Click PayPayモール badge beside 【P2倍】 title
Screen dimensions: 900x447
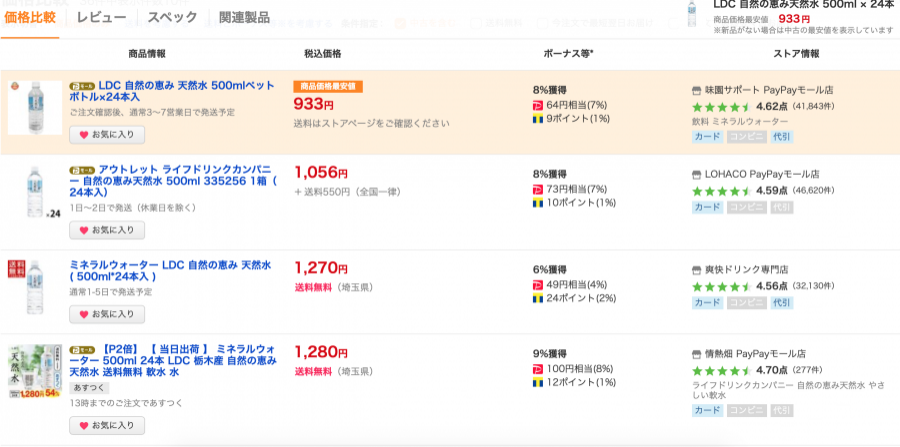[82, 349]
